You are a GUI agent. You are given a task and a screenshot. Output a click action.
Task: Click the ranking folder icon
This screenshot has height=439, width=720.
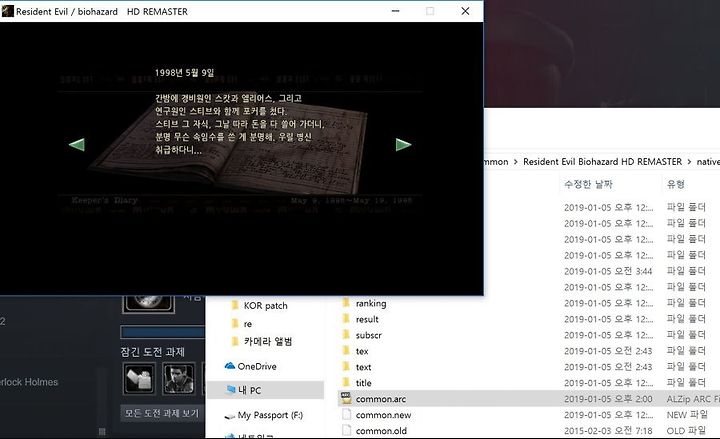(x=346, y=303)
